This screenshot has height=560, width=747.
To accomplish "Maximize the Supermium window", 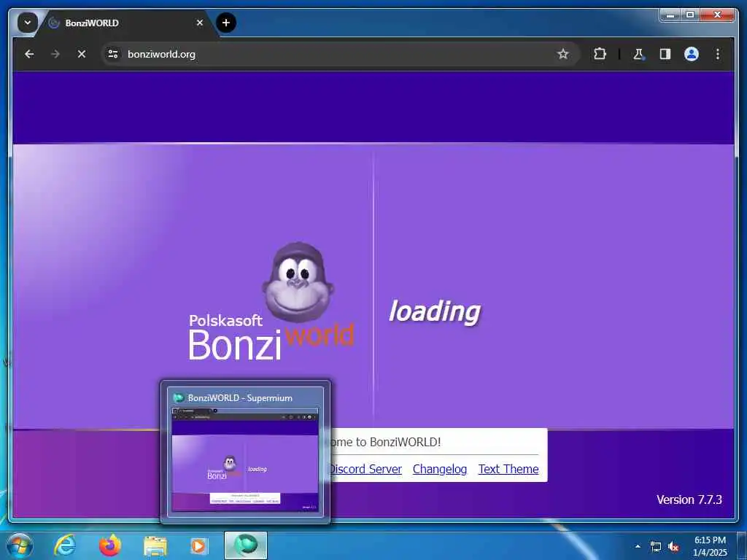I will [690, 15].
